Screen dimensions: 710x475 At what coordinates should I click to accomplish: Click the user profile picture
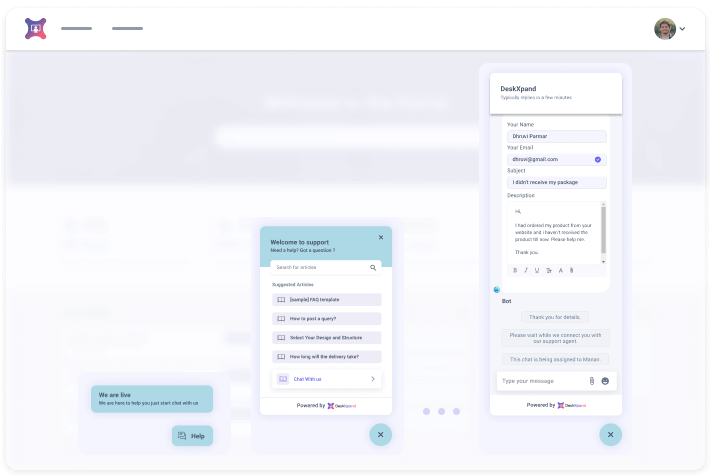[665, 29]
